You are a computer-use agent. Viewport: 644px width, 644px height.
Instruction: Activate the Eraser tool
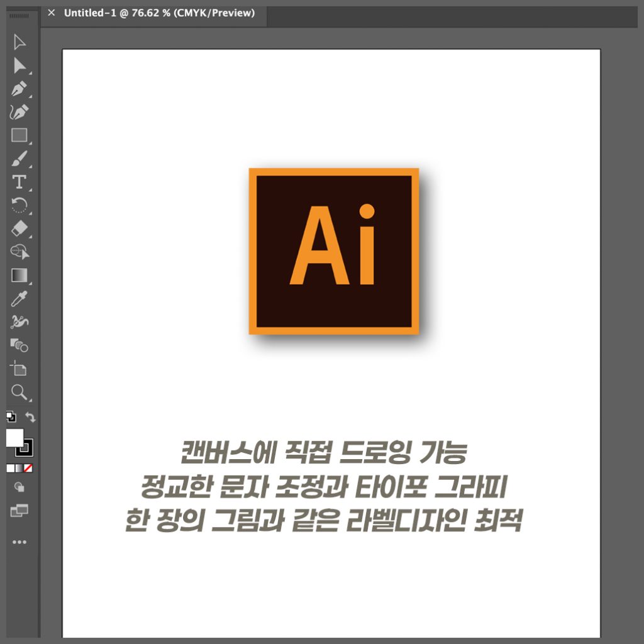[19, 228]
